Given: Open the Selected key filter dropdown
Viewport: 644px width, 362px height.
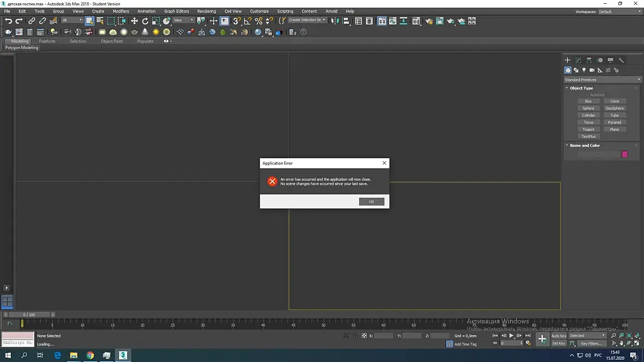Looking at the screenshot, I should pos(587,336).
